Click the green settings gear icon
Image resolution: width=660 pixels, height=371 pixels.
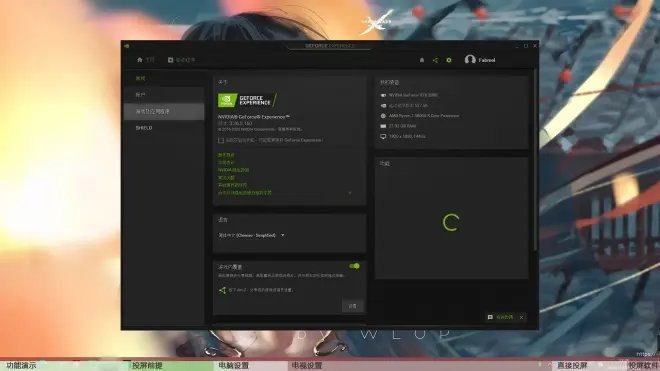click(x=449, y=60)
